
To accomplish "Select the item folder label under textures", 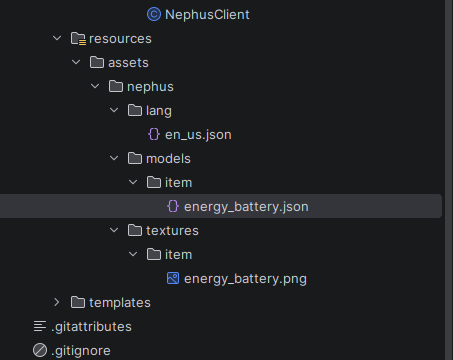I will click(x=179, y=255).
